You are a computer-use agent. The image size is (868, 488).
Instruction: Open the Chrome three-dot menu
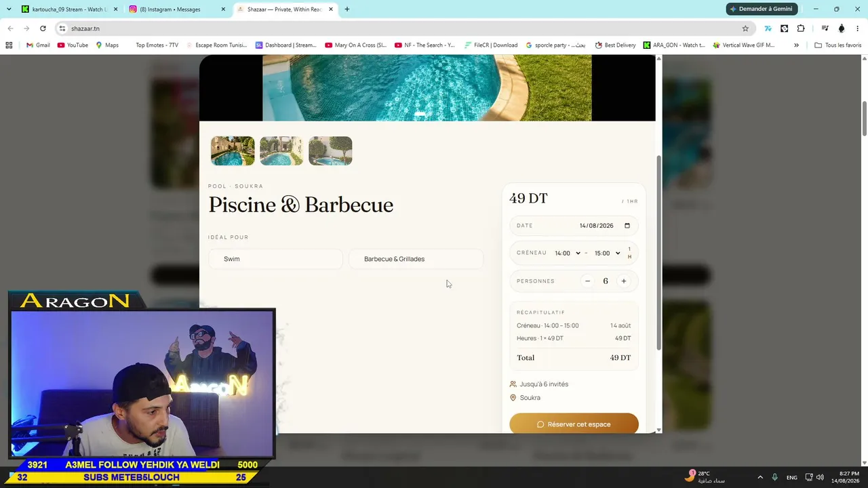[x=858, y=28]
